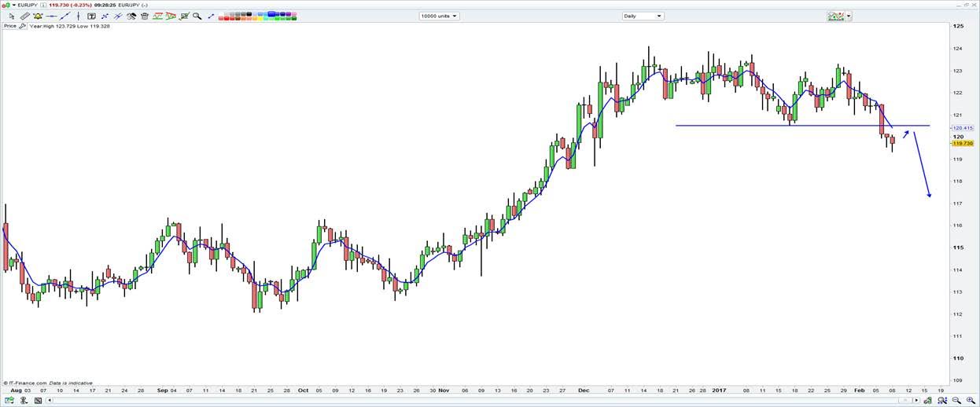Viewport: 980px width, 407px height.
Task: Click the 120.415 price level label
Action: 961,127
